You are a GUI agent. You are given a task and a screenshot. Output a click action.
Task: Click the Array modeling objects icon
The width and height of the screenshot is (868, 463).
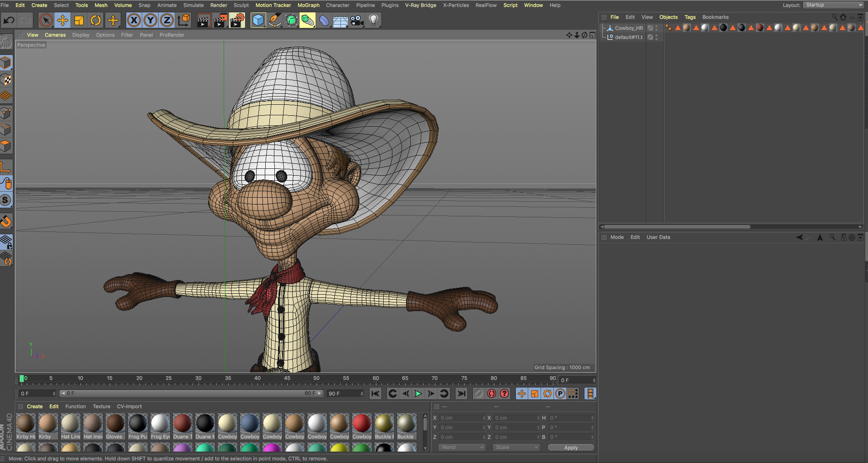[x=307, y=20]
